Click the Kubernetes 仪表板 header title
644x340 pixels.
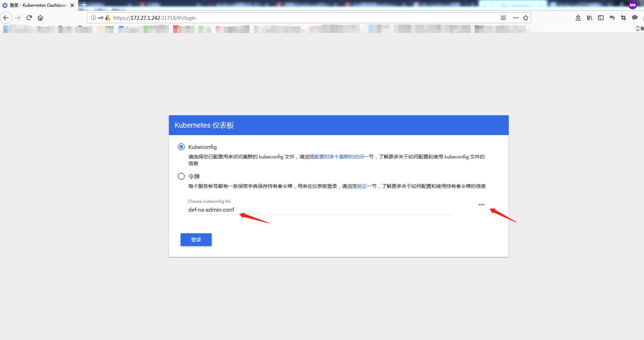[204, 125]
